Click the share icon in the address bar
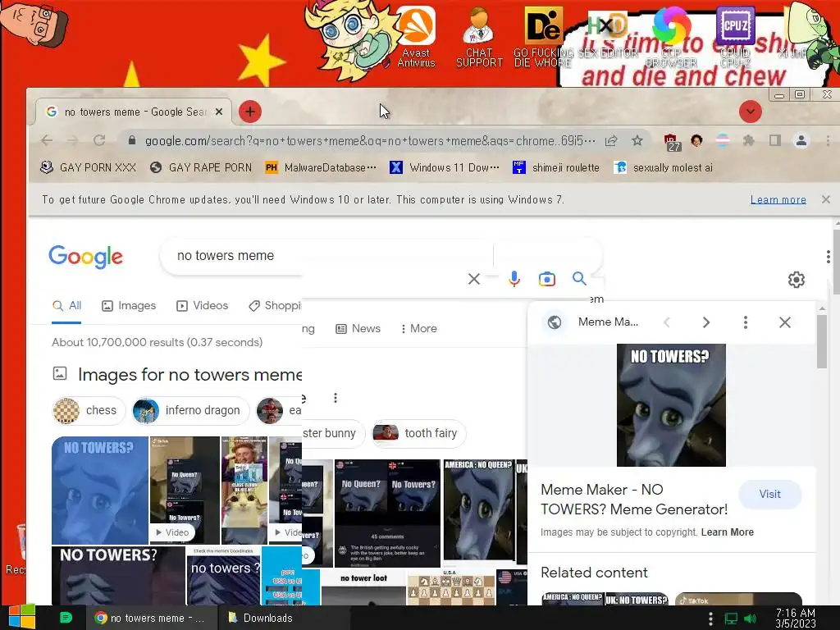Screen dimensions: 840x630 click(x=611, y=140)
